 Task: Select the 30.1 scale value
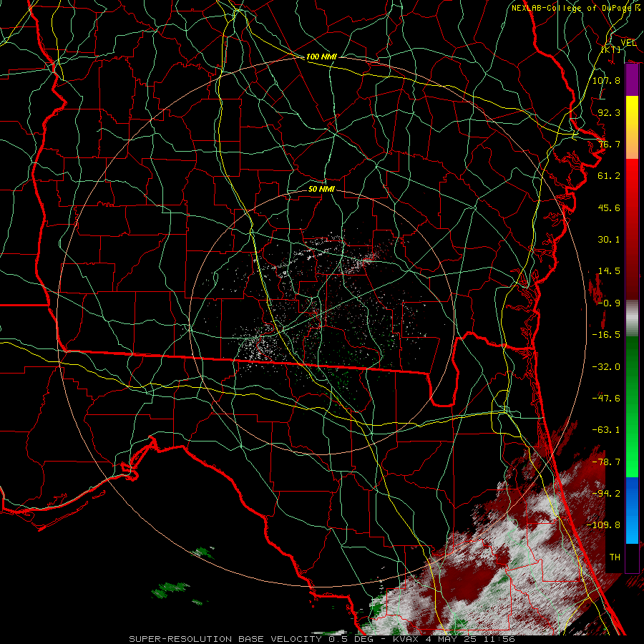(x=609, y=240)
